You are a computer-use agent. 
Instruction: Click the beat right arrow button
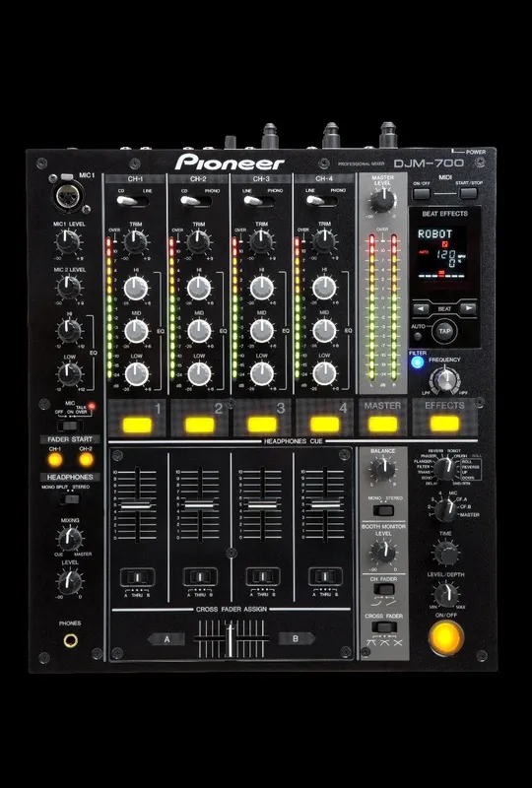pos(468,308)
